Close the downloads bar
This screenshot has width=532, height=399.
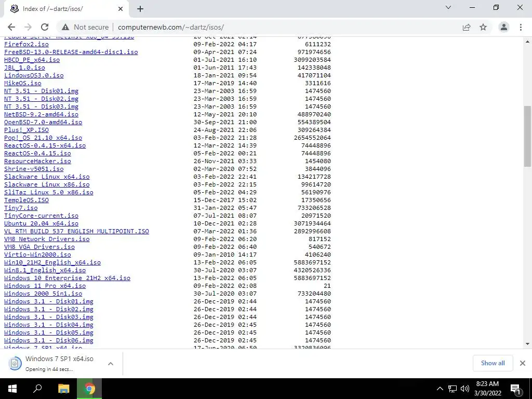coord(523,363)
